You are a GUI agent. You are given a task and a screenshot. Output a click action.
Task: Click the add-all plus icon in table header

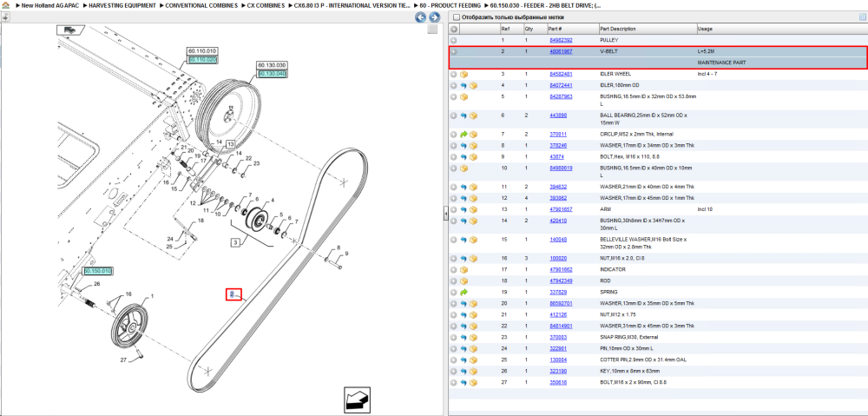coord(453,29)
